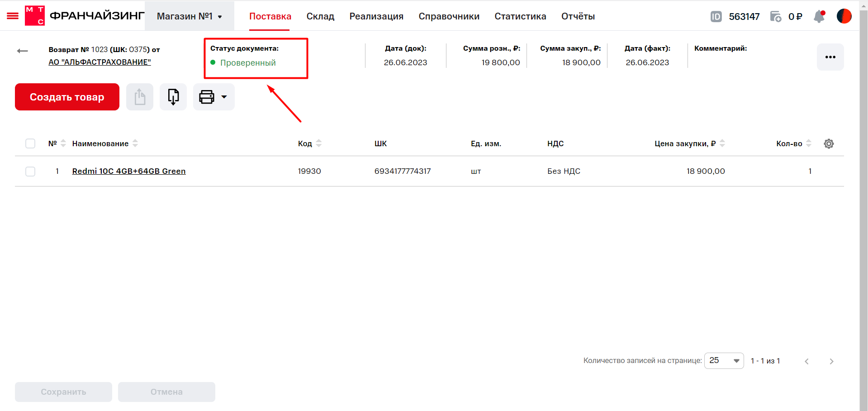Go to the next page chevron
Image resolution: width=868 pixels, height=411 pixels.
point(831,361)
